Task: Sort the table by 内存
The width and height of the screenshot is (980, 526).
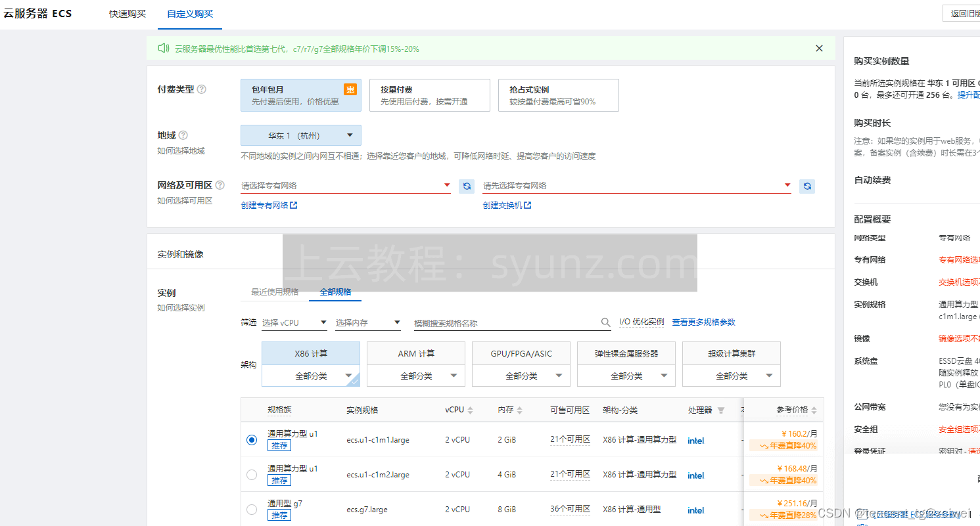Action: click(519, 410)
